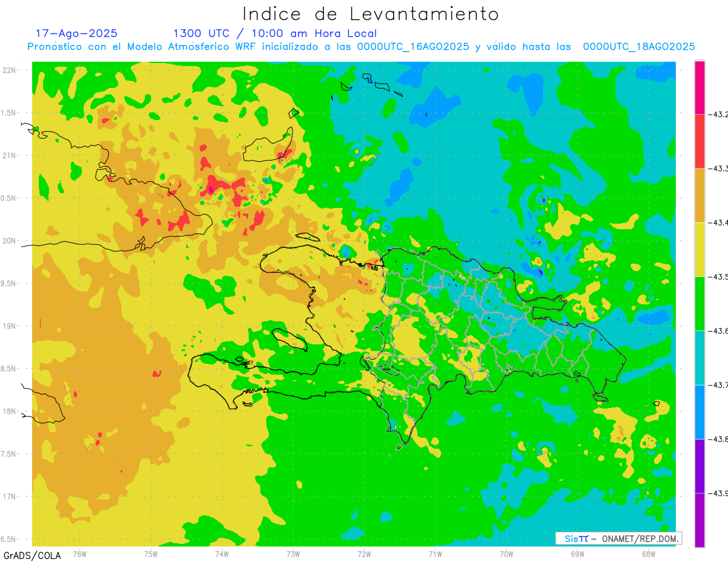Select the date label '17-Ago-2025'
The width and height of the screenshot is (728, 562).
pos(76,33)
